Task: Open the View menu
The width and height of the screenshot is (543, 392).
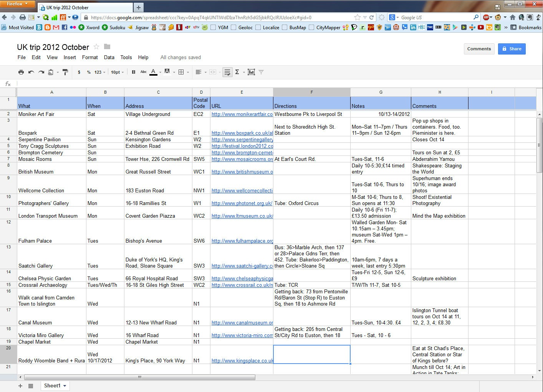Action: tap(52, 57)
